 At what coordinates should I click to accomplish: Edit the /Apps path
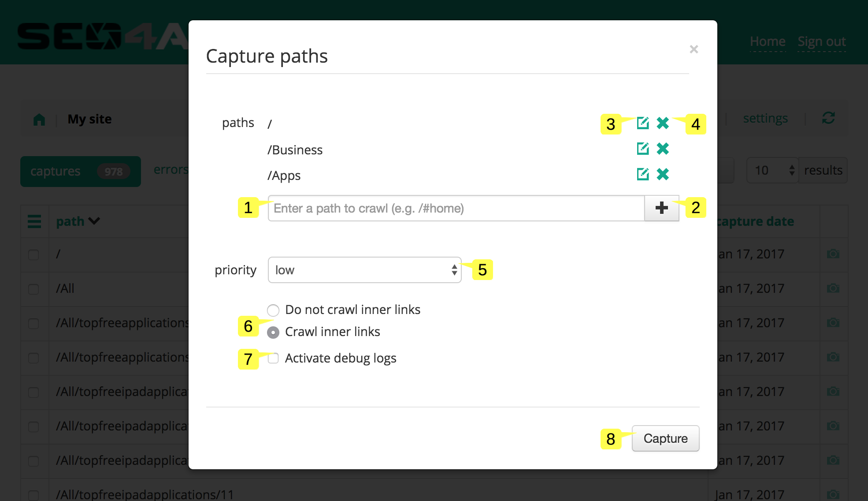(x=643, y=174)
